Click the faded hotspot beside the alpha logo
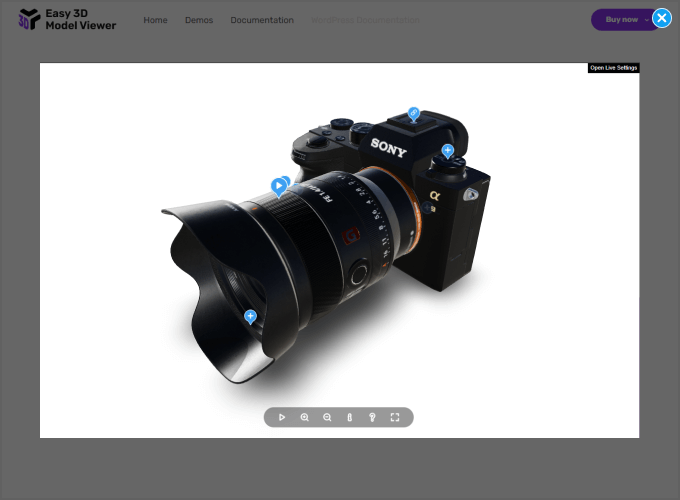680x500 pixels. (x=428, y=207)
